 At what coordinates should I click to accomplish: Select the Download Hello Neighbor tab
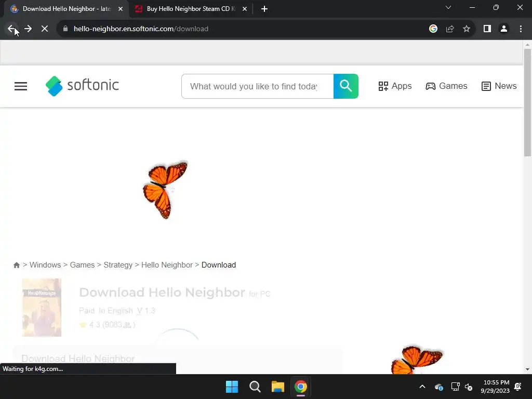[66, 9]
